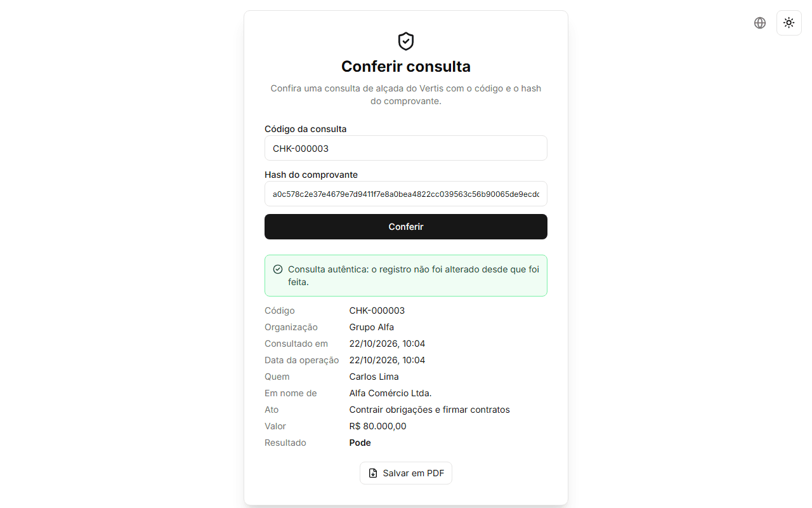Click the green check circle icon
This screenshot has height=508, width=812.
click(278, 269)
